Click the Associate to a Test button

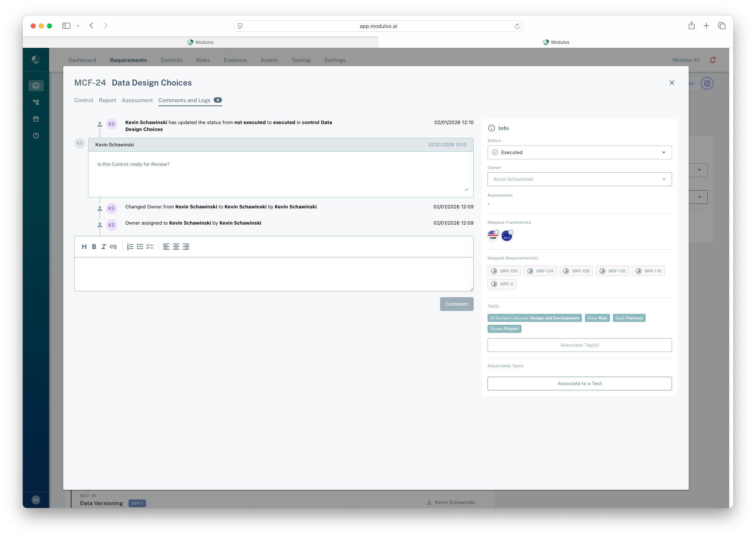point(579,383)
